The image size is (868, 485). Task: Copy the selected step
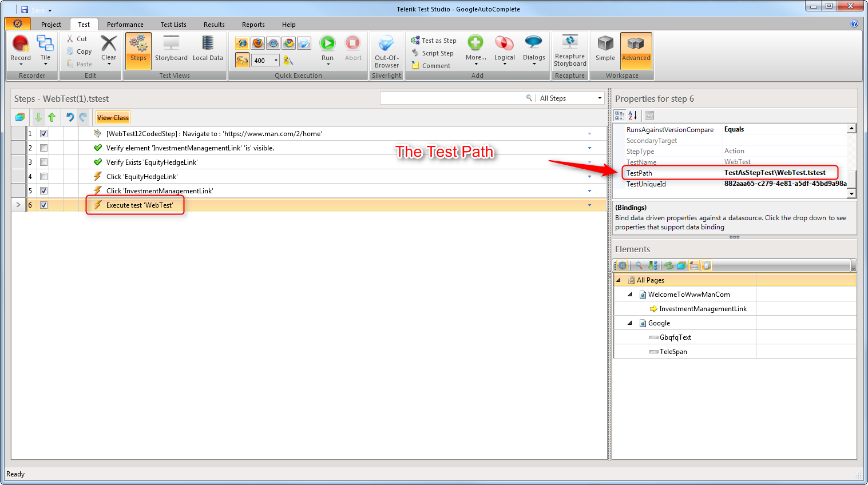tap(79, 51)
